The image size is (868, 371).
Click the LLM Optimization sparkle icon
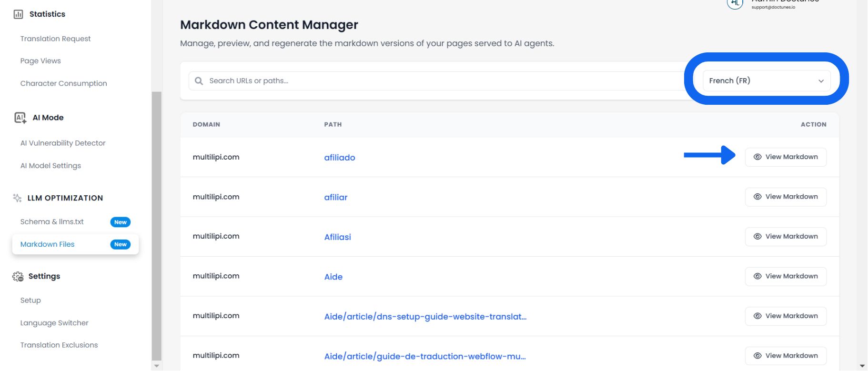(x=17, y=198)
